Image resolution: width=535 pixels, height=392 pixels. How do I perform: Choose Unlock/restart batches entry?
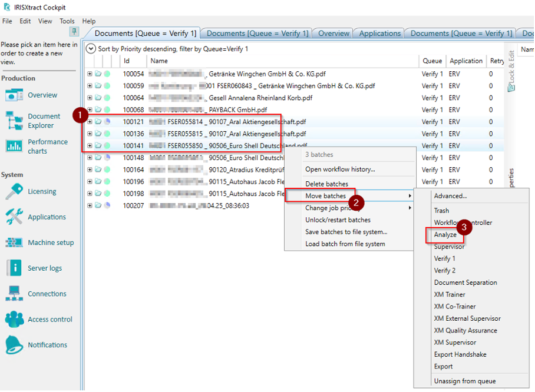pyautogui.click(x=338, y=220)
